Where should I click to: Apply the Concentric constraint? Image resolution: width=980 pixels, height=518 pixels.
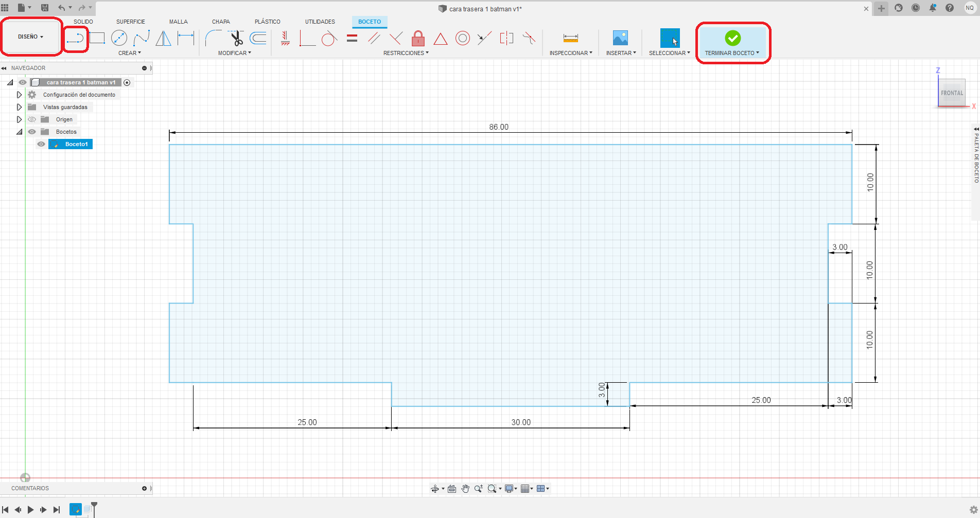pyautogui.click(x=463, y=38)
